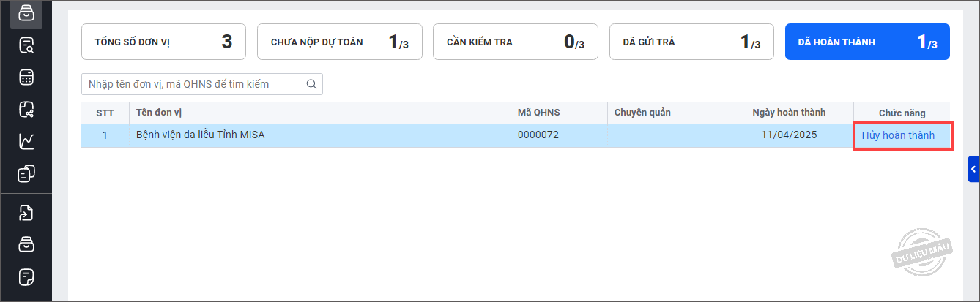Screen dimensions: 980x302
Task: Click the note icon at sidebar bottom
Action: [x=26, y=277]
